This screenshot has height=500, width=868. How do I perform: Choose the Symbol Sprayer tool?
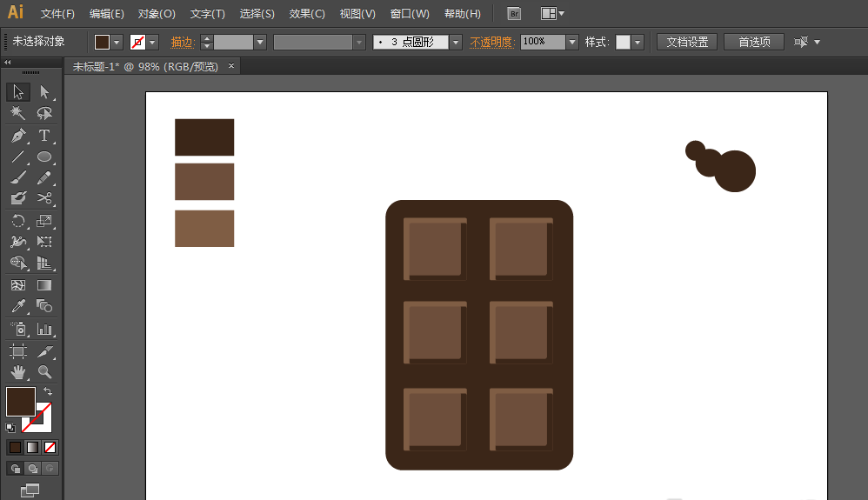pyautogui.click(x=18, y=330)
